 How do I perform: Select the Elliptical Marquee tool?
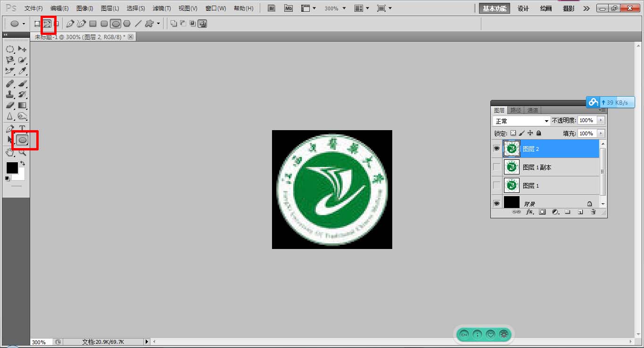click(10, 49)
